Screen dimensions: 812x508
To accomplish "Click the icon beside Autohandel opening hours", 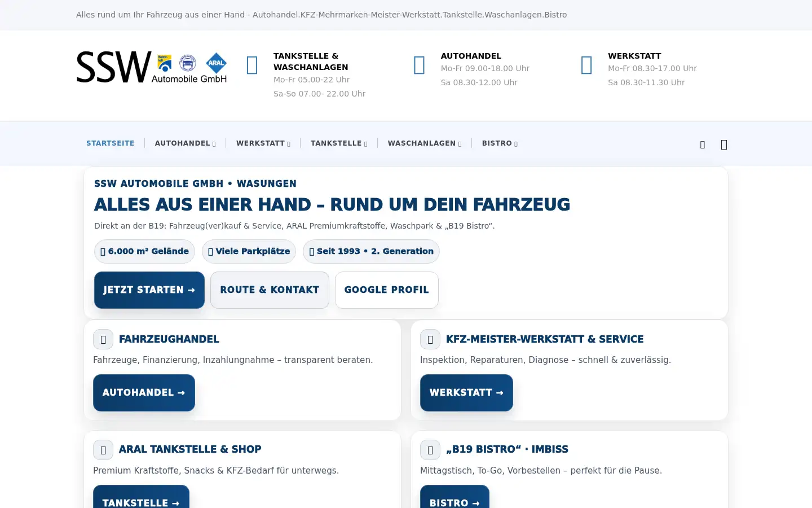I will click(420, 65).
